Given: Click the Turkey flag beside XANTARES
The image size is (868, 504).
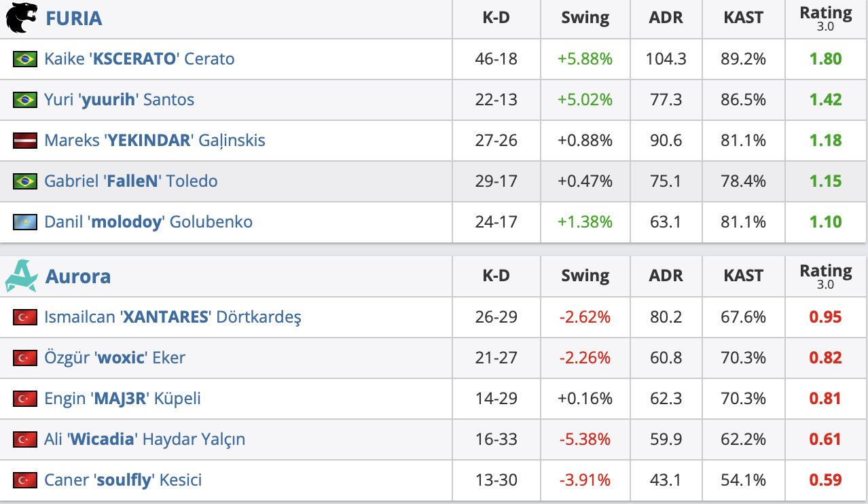Looking at the screenshot, I should tap(25, 317).
